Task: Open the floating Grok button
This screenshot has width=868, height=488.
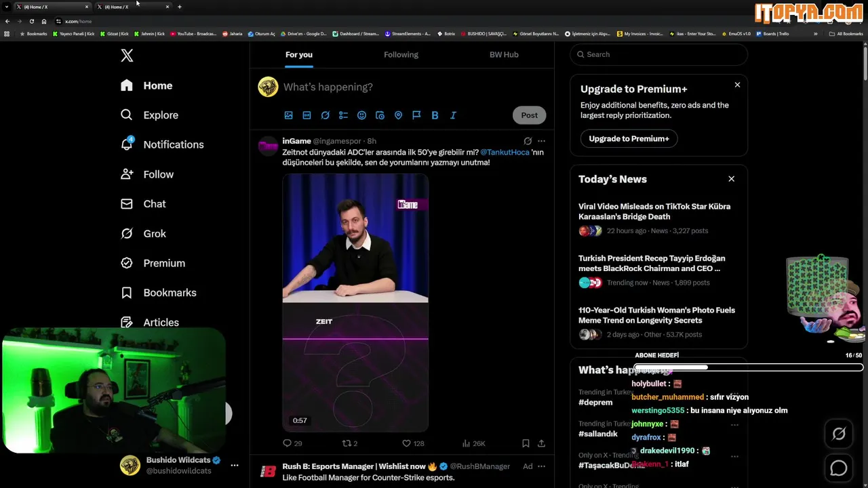Action: pos(839,434)
